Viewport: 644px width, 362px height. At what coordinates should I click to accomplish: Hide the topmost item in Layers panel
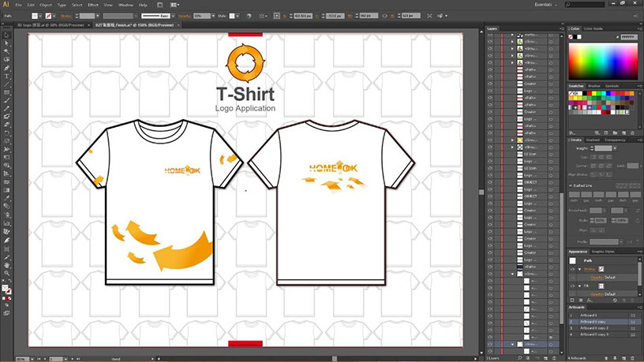click(490, 35)
